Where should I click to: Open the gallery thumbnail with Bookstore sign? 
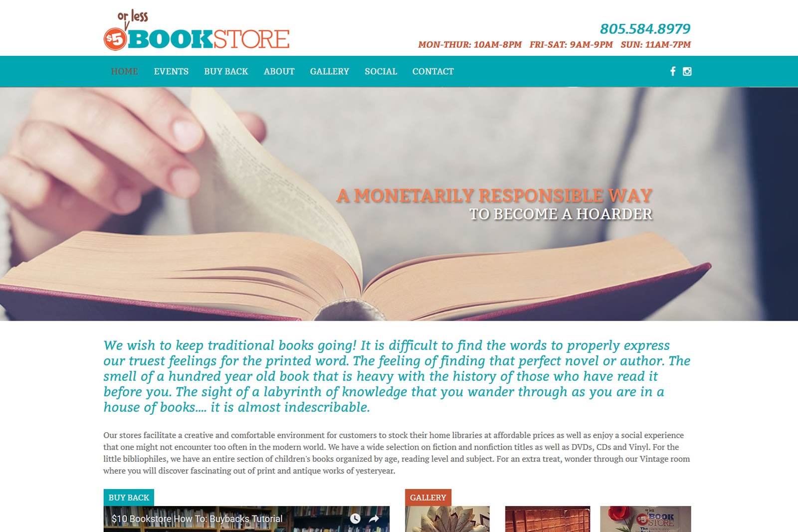645,519
